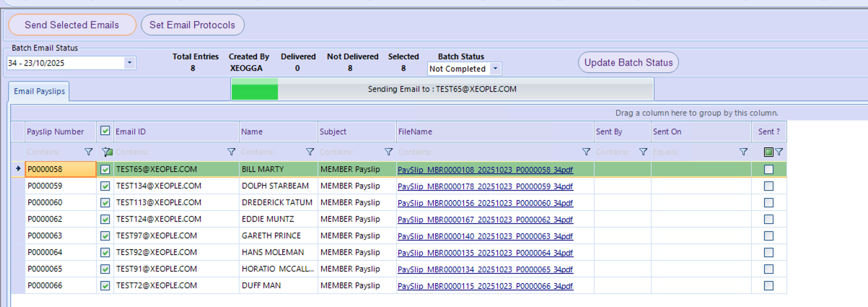Click filter icon in Sent By column

pyautogui.click(x=644, y=152)
